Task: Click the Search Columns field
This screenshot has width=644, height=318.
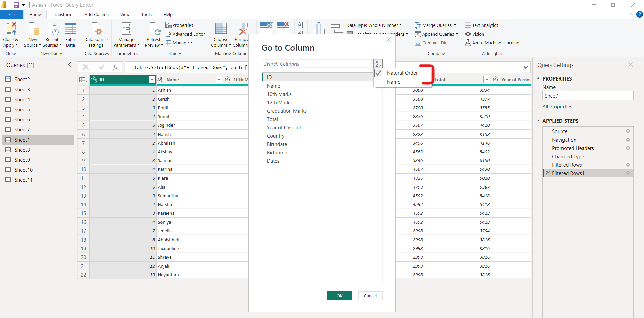Action: [x=317, y=64]
